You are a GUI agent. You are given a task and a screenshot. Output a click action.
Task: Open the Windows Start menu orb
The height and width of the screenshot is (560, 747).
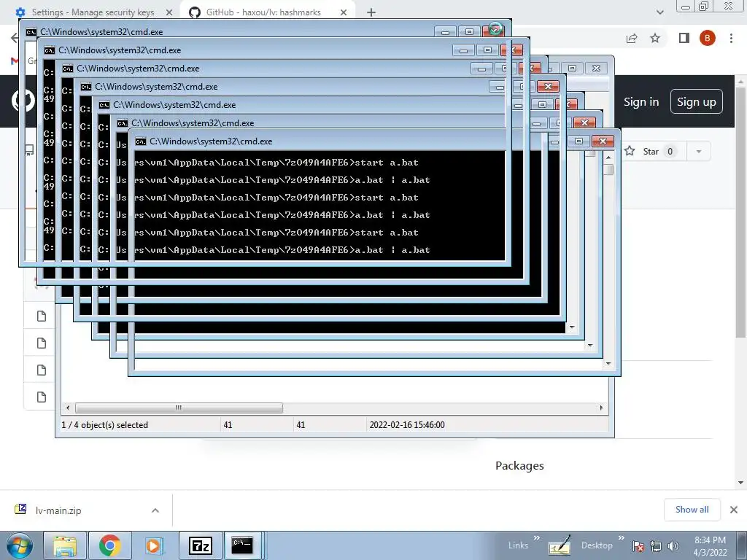(19, 545)
